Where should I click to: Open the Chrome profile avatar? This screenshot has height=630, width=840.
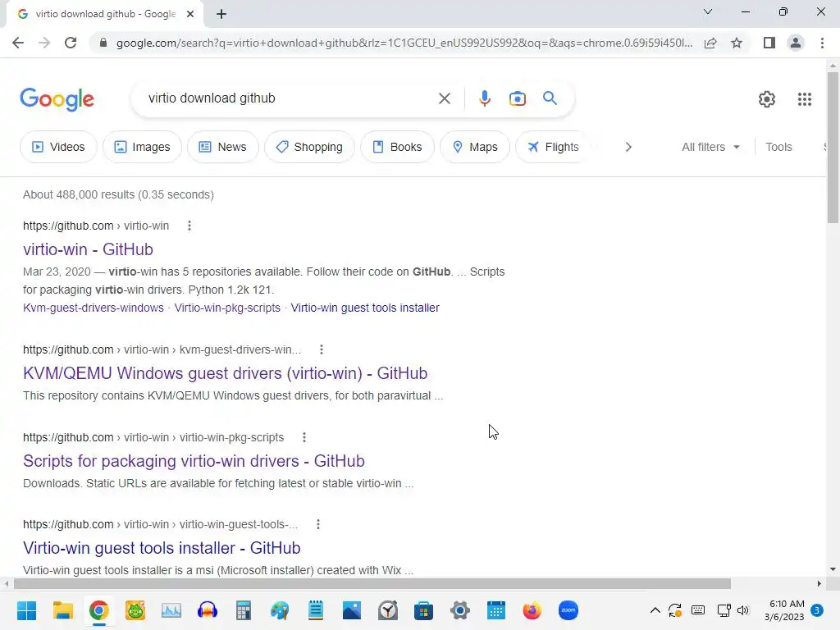coord(796,43)
